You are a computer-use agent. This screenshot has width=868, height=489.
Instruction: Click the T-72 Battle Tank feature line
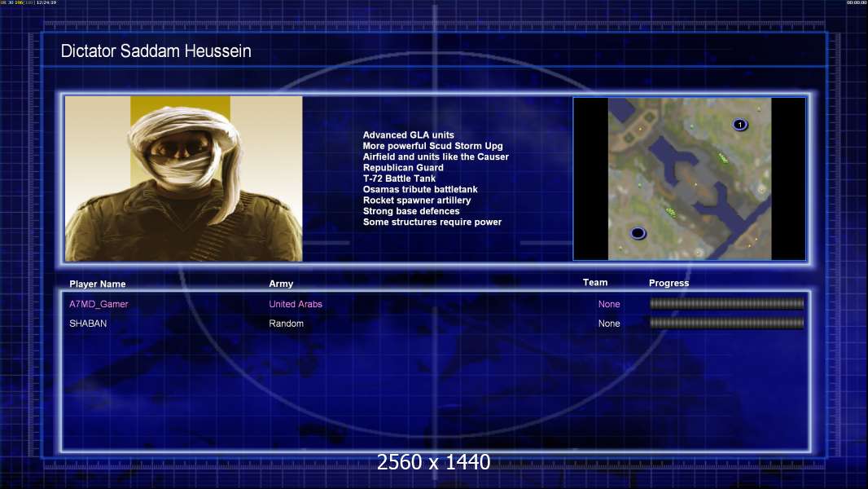[399, 178]
